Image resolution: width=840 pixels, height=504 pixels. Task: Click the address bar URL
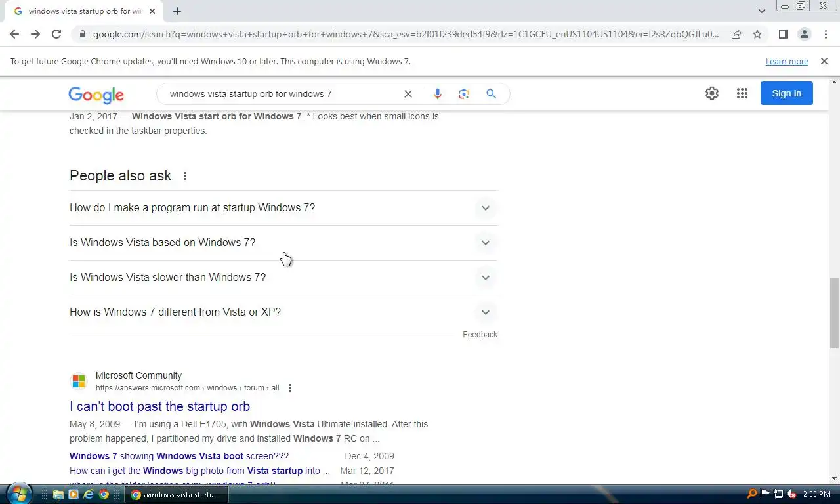[406, 34]
